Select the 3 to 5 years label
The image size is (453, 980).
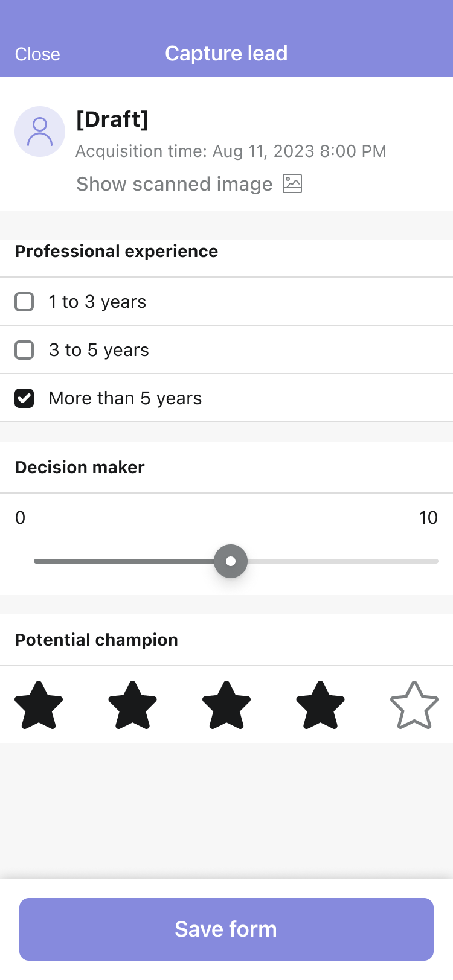coord(99,350)
